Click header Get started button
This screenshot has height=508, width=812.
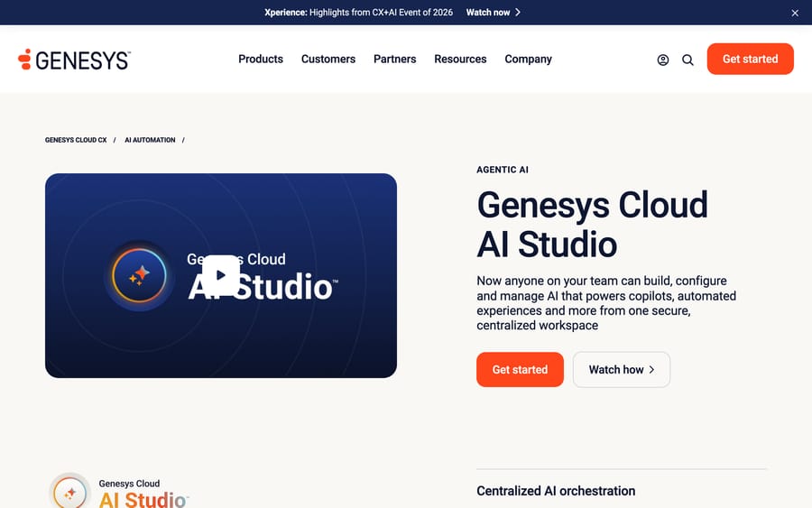point(750,59)
